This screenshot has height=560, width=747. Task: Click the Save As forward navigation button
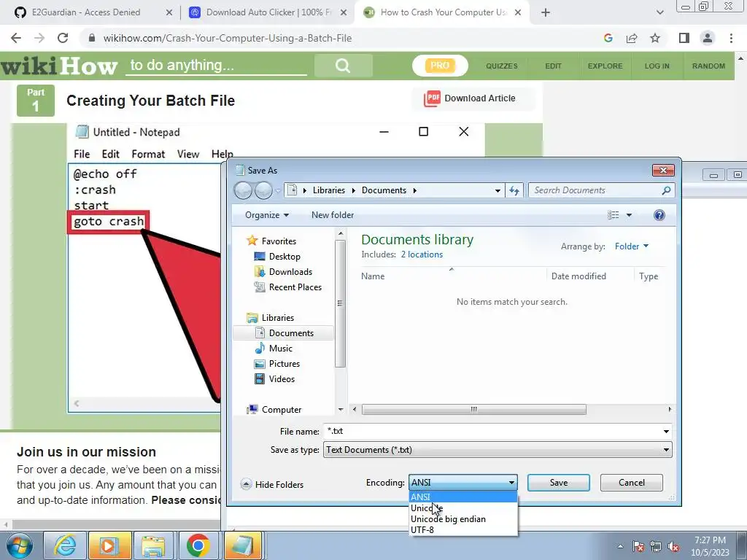tap(263, 190)
